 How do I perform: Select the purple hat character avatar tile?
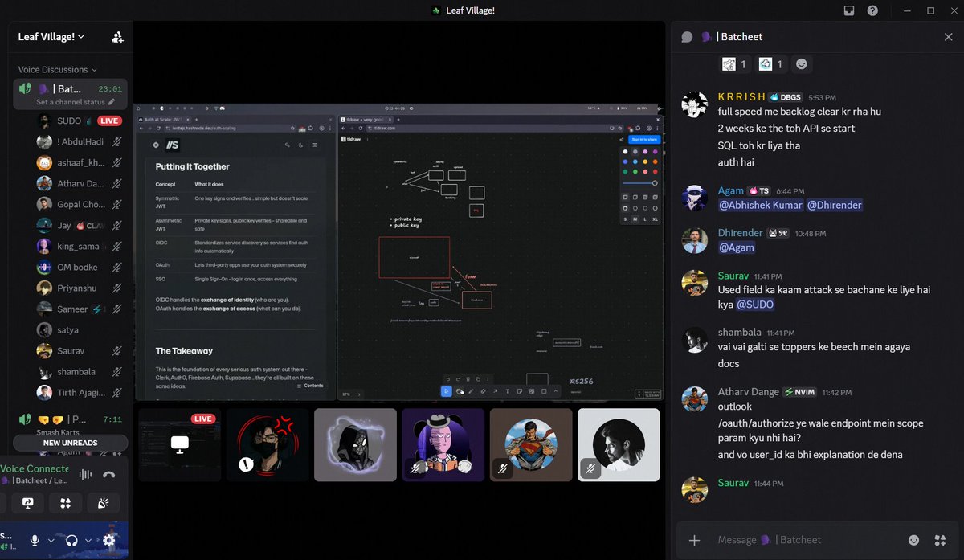pos(443,444)
